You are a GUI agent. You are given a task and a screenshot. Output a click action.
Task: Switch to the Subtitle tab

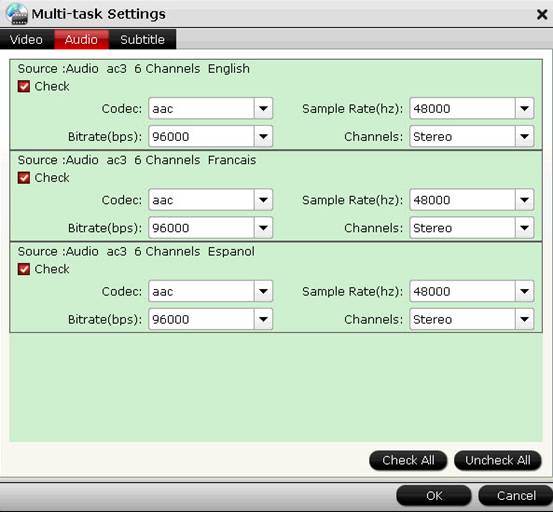tap(142, 39)
